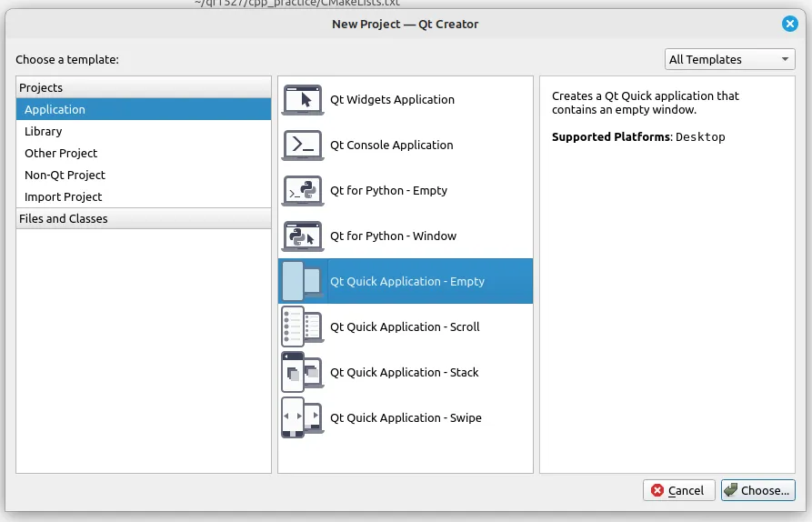Select the Non-Qt Project category
Image resolution: width=812 pixels, height=522 pixels.
click(x=144, y=175)
